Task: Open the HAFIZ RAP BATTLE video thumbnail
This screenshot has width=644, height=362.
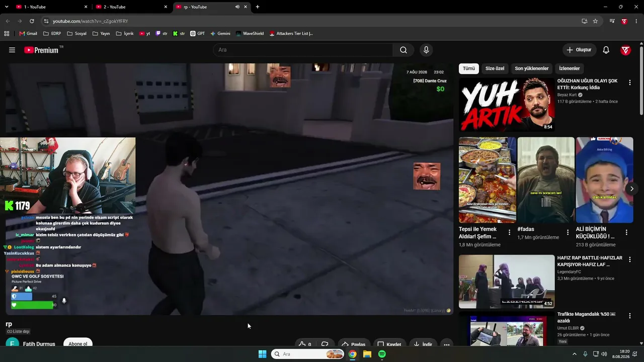Action: (x=507, y=282)
